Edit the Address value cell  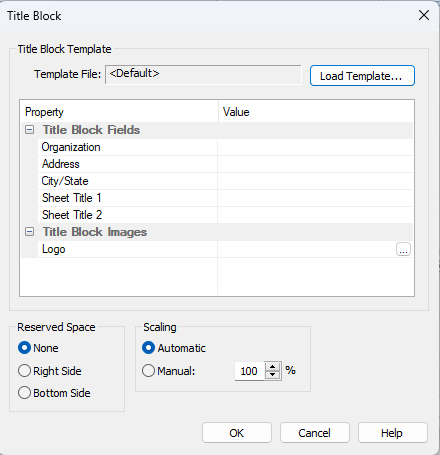(315, 164)
